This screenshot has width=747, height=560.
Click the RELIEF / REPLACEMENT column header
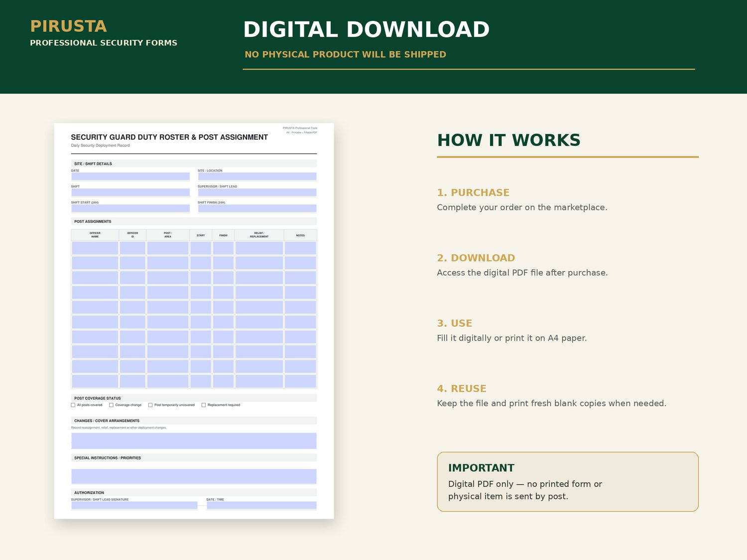[259, 235]
